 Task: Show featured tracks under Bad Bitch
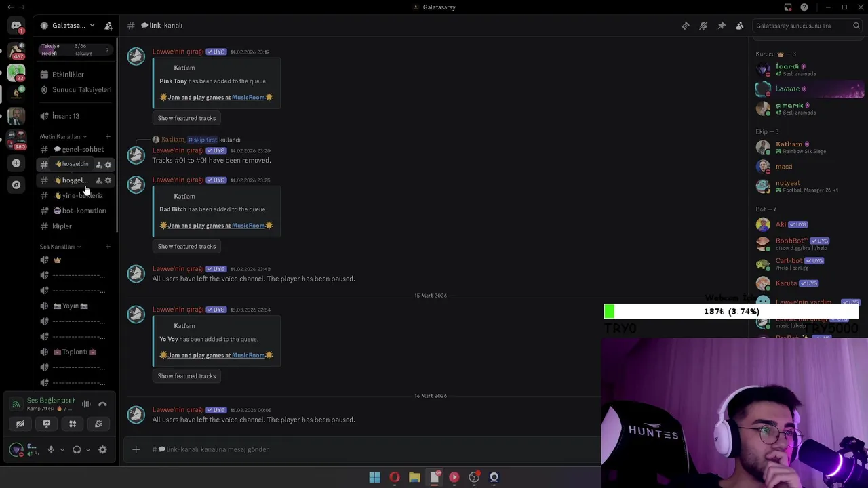click(x=186, y=246)
